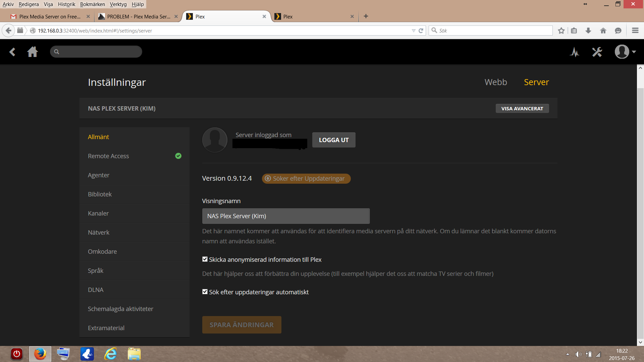Focus the Visningsnamn text field
The image size is (644, 362).
coord(286,216)
